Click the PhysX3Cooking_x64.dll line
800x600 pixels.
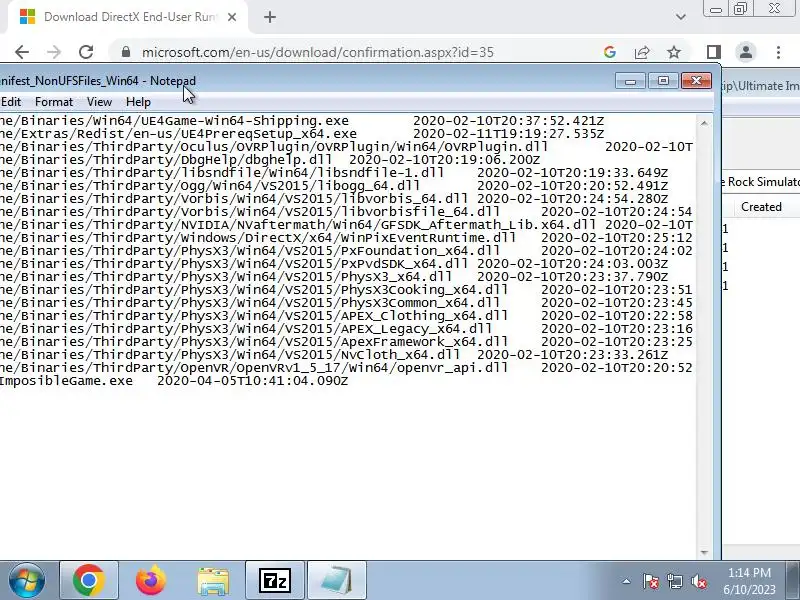click(347, 290)
